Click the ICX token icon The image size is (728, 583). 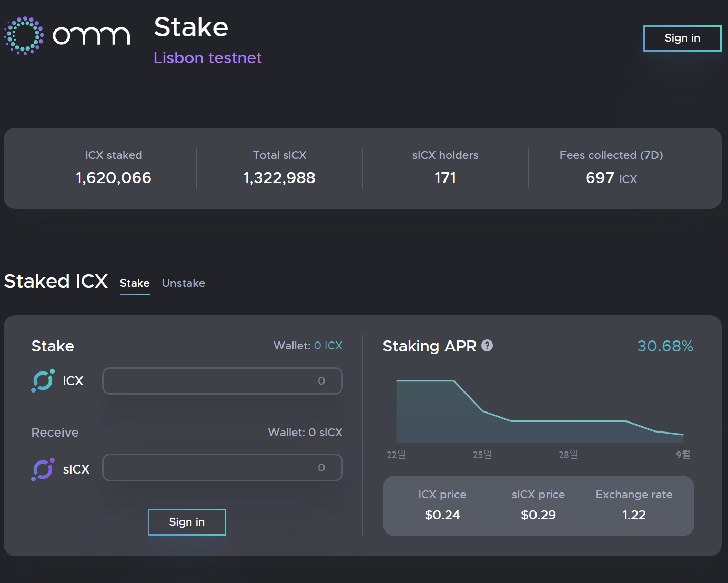(x=43, y=380)
